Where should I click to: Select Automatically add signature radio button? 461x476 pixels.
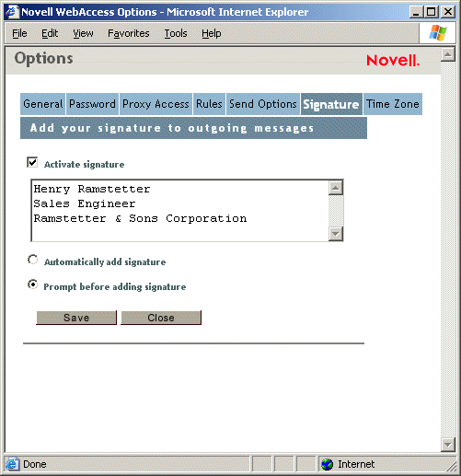tap(32, 260)
